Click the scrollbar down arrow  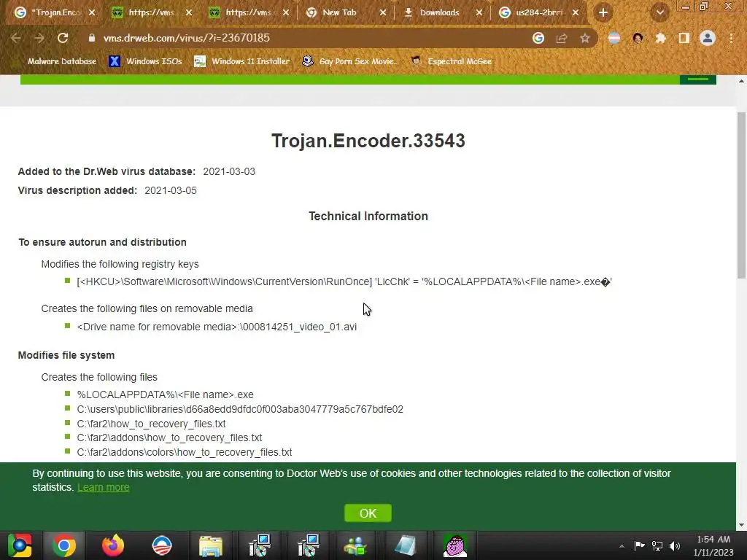click(x=741, y=525)
